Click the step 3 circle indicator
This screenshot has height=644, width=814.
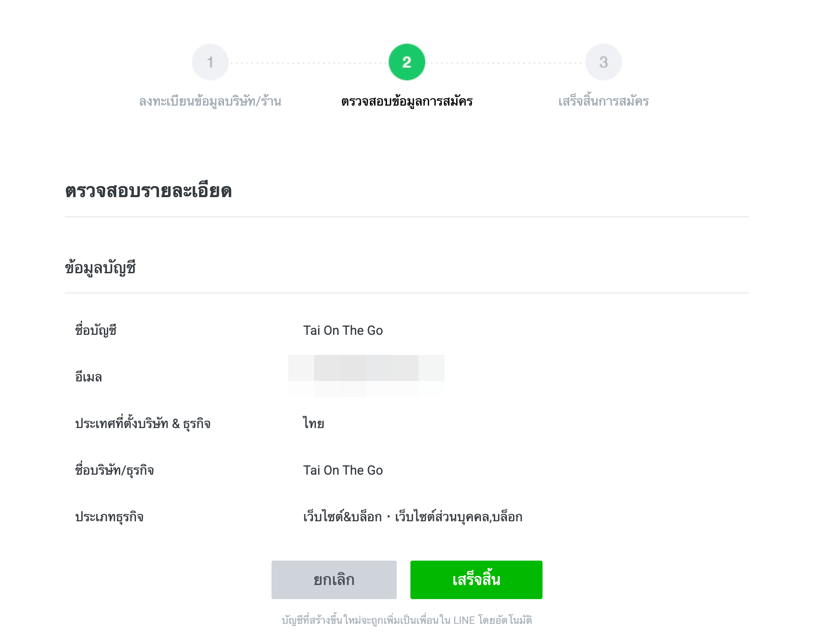point(603,62)
